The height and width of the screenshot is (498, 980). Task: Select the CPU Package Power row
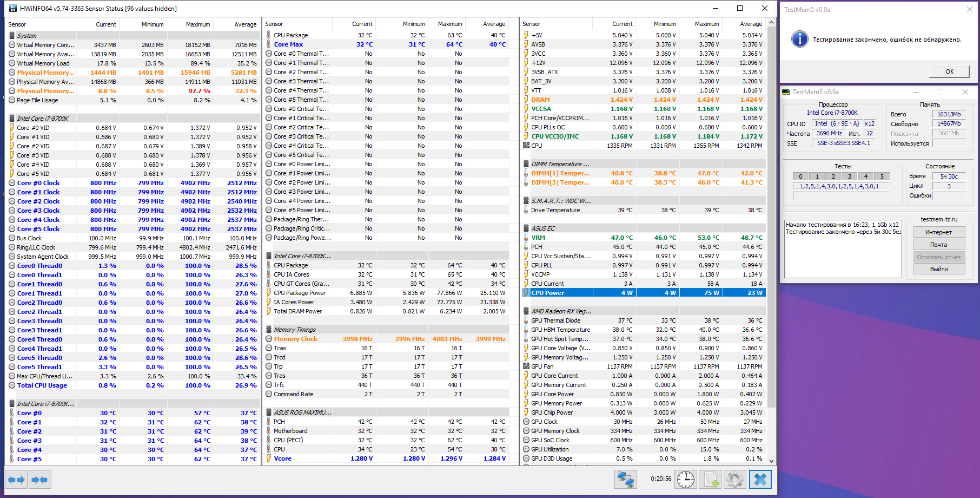pyautogui.click(x=386, y=293)
